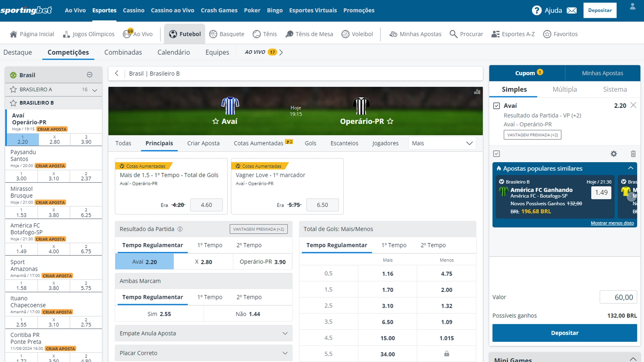Open the Basquete section icon

[213, 34]
